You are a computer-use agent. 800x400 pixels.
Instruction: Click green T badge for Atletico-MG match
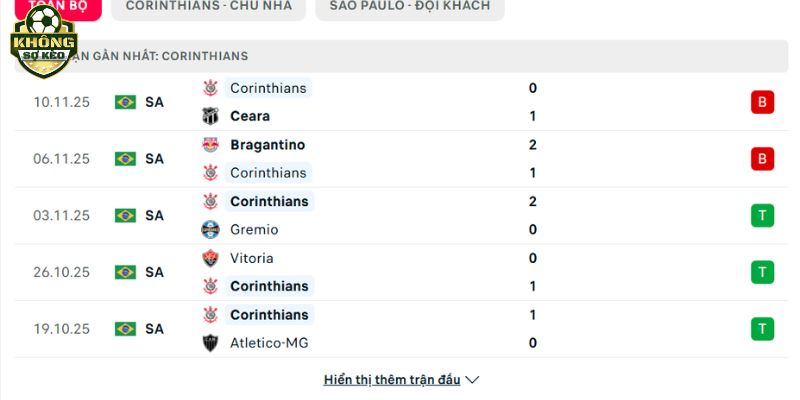(763, 329)
